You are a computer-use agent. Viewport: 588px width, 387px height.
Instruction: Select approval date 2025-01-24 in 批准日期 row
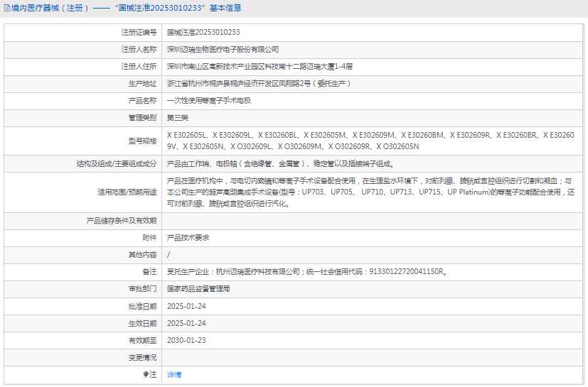[x=186, y=306]
